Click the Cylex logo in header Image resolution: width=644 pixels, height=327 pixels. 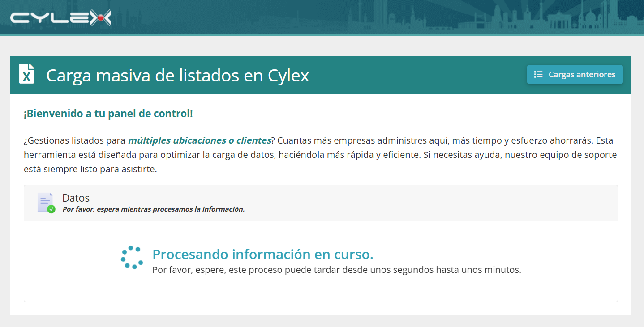61,18
